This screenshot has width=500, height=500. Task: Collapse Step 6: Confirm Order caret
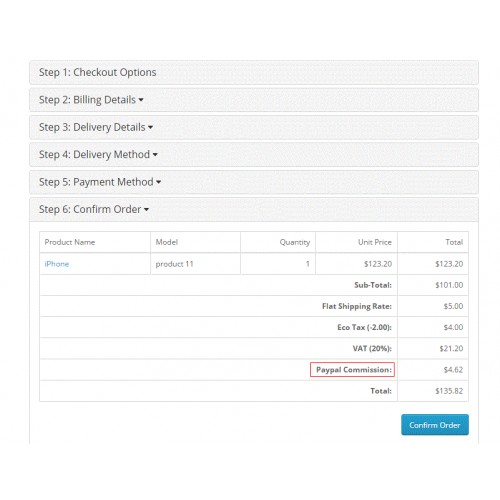146,210
